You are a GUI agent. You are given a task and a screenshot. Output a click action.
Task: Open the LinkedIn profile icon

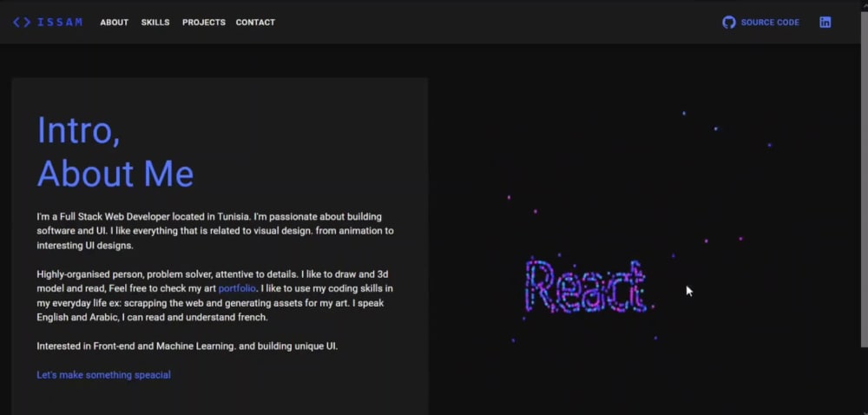825,22
